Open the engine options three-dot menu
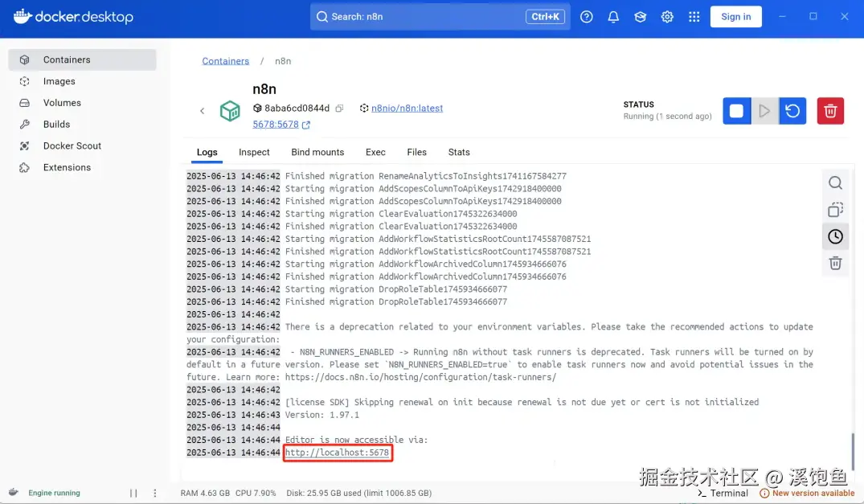This screenshot has width=864, height=504. [x=155, y=493]
